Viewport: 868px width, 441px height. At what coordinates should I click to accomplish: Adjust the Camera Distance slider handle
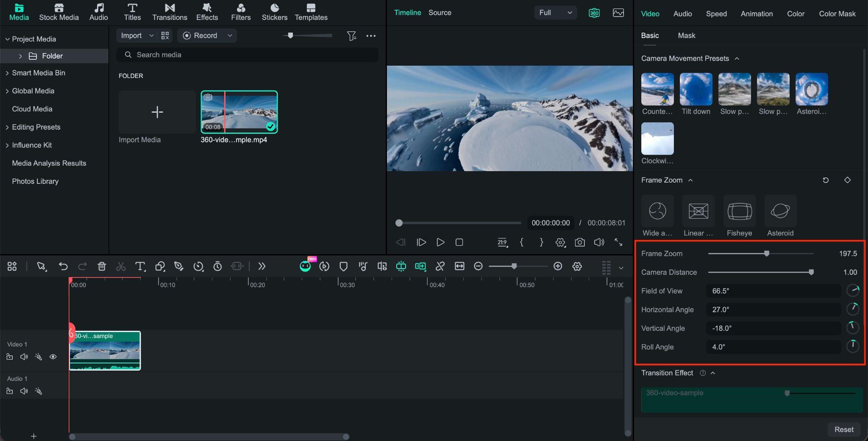pyautogui.click(x=811, y=272)
